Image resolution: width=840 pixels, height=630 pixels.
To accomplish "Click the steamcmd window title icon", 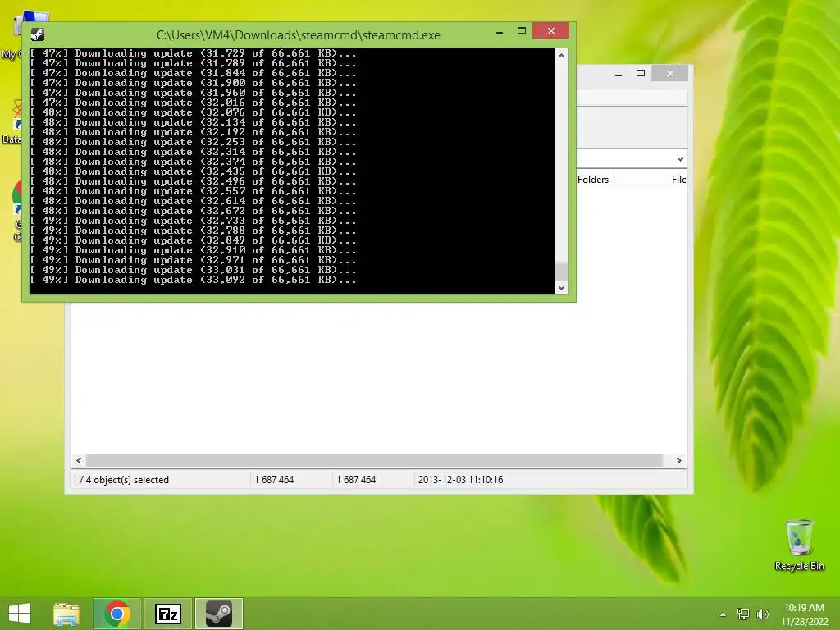I will pos(38,34).
